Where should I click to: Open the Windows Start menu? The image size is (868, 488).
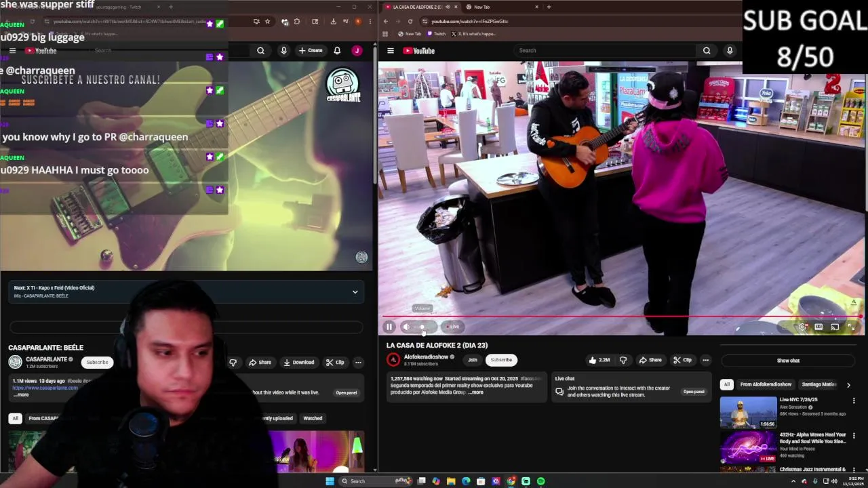click(x=330, y=481)
